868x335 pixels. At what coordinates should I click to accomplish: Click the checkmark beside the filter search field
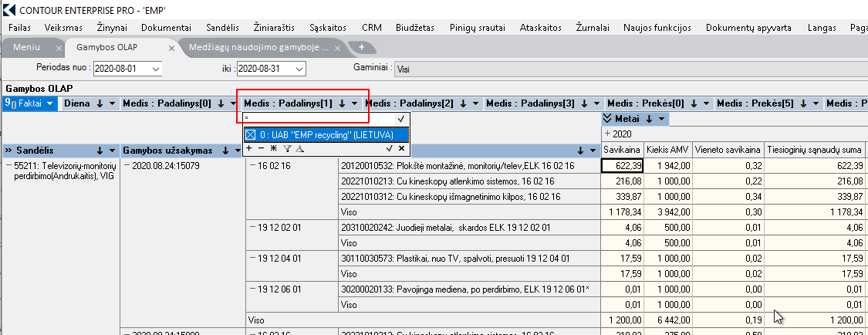tap(400, 119)
